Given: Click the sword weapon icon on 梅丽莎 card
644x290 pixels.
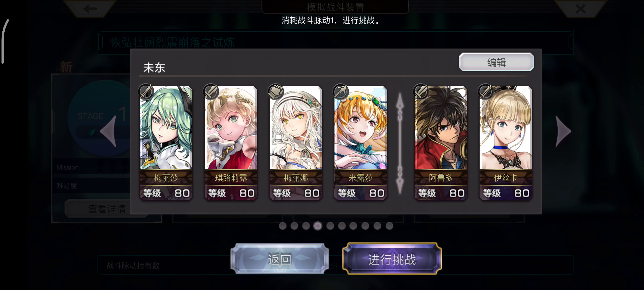Looking at the screenshot, I should click(x=146, y=92).
